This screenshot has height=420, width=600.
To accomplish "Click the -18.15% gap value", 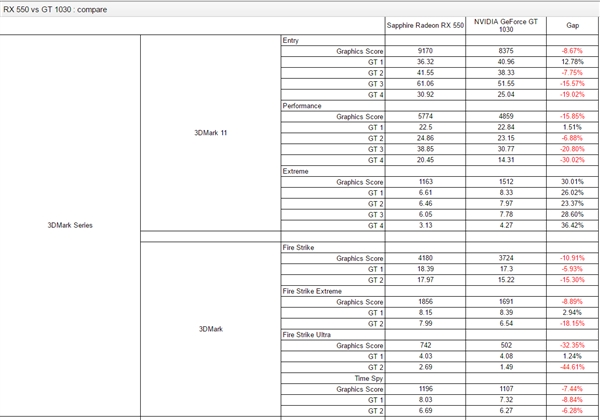I will (572, 324).
